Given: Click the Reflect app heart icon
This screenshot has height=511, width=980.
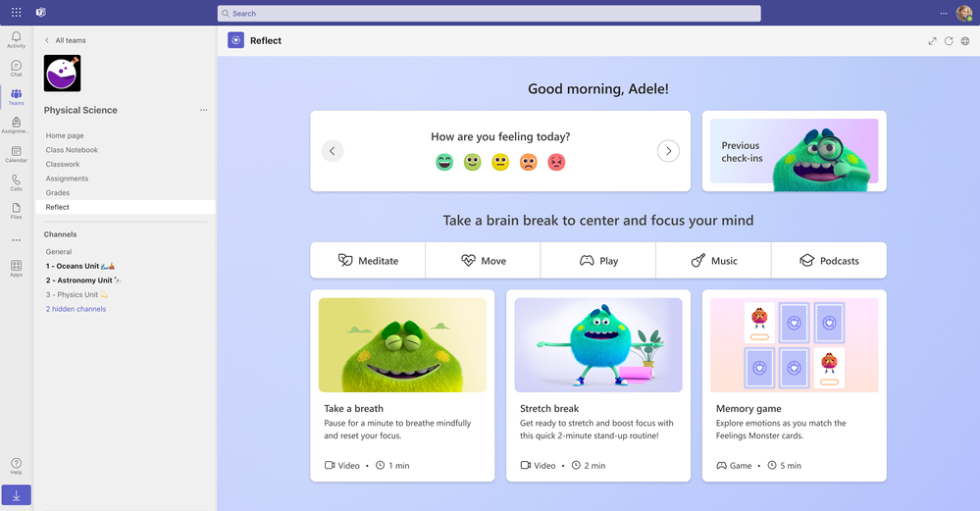Looking at the screenshot, I should (x=235, y=40).
